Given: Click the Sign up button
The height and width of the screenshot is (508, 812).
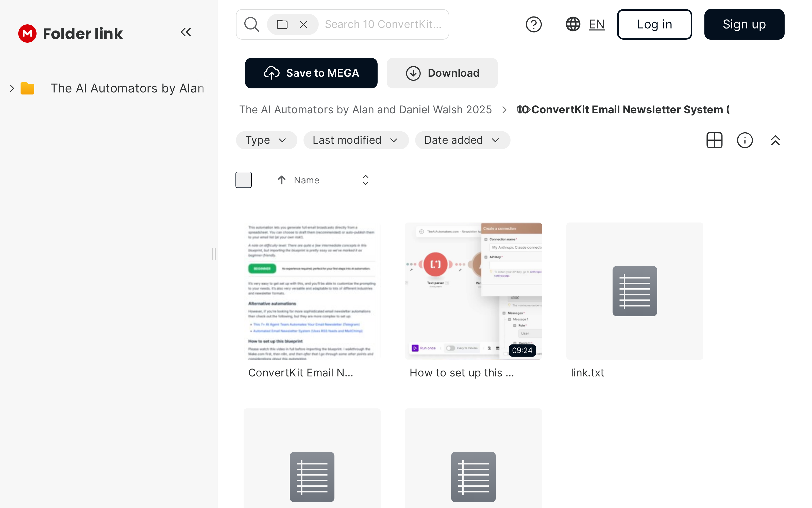Looking at the screenshot, I should tap(744, 24).
